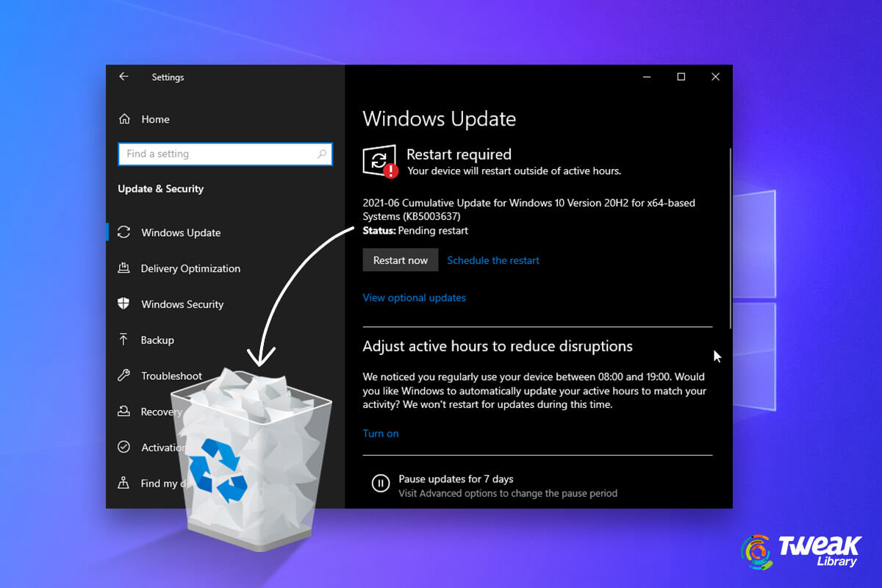
Task: Open Troubleshoot using the wrench icon
Action: point(124,376)
